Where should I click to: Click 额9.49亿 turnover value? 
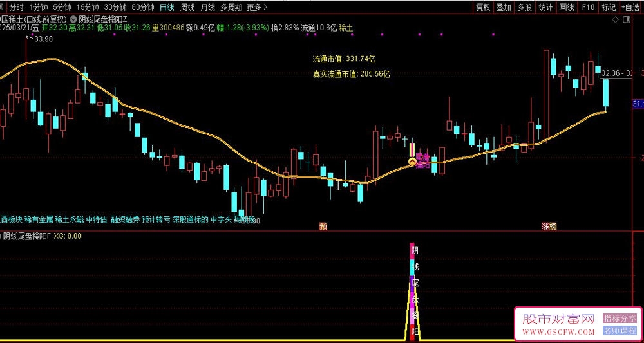pyautogui.click(x=200, y=28)
